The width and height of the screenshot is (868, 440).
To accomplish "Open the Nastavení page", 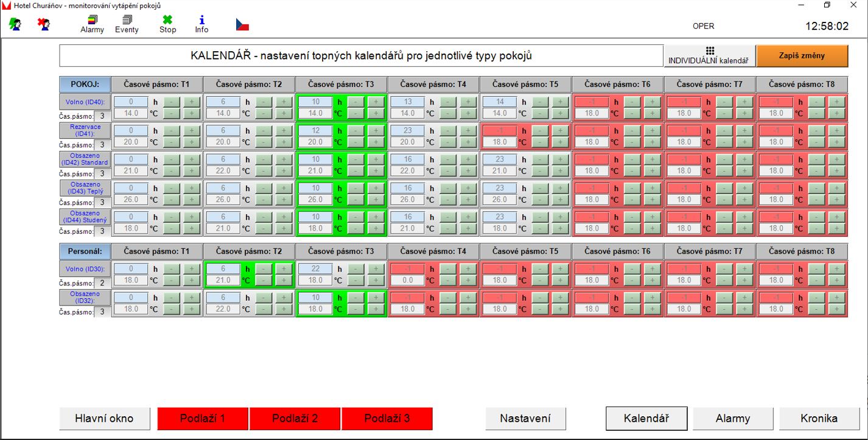I will coord(525,418).
